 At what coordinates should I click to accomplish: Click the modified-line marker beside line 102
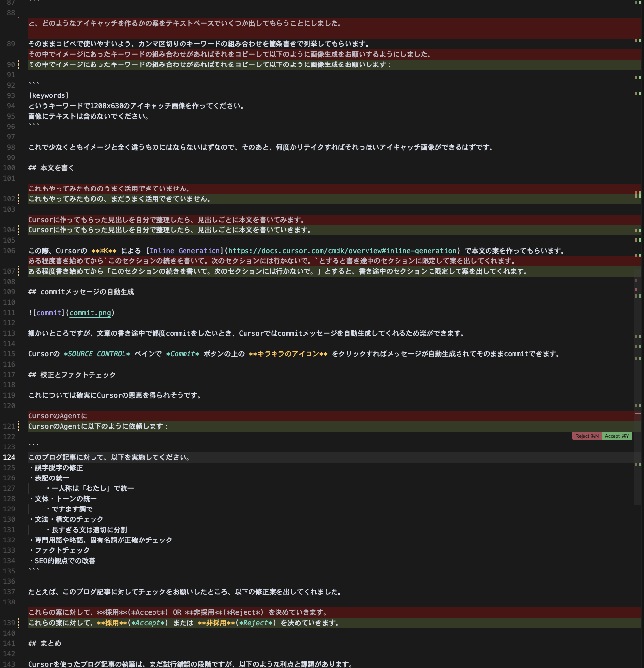(19, 199)
